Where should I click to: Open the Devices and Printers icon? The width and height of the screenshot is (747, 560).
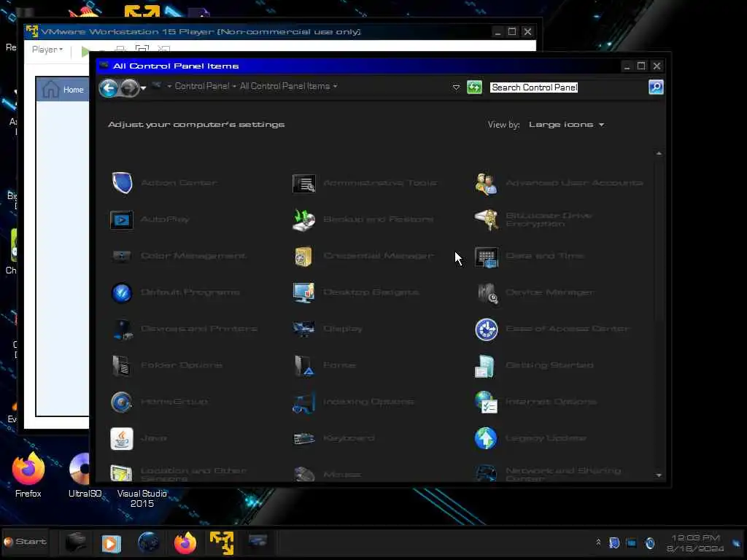coord(123,330)
